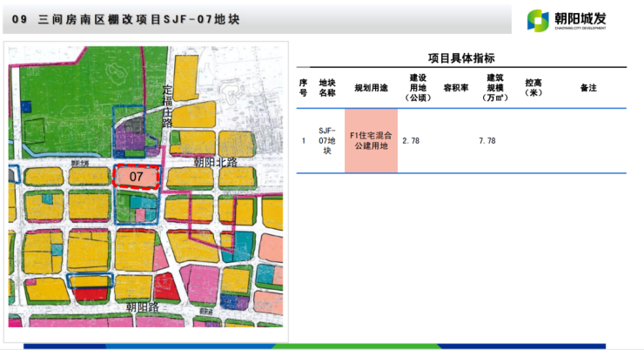Viewport: 644px width, 350px height.
Task: Select the 容积率 column header
Action: [x=456, y=88]
